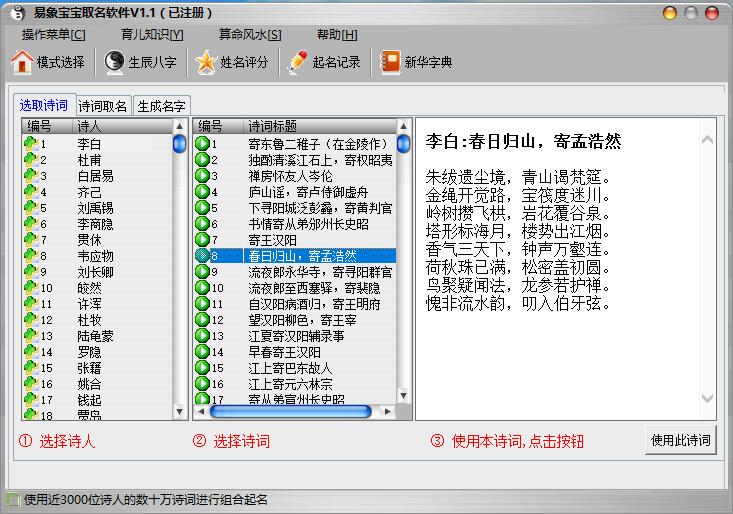
Task: Click the poem list scroll-left arrow
Action: pyautogui.click(x=201, y=412)
